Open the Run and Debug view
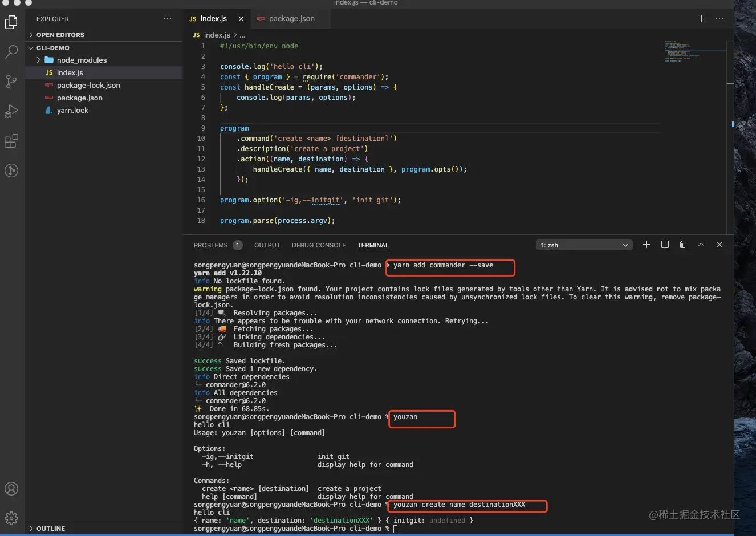The height and width of the screenshot is (536, 756). (11, 111)
